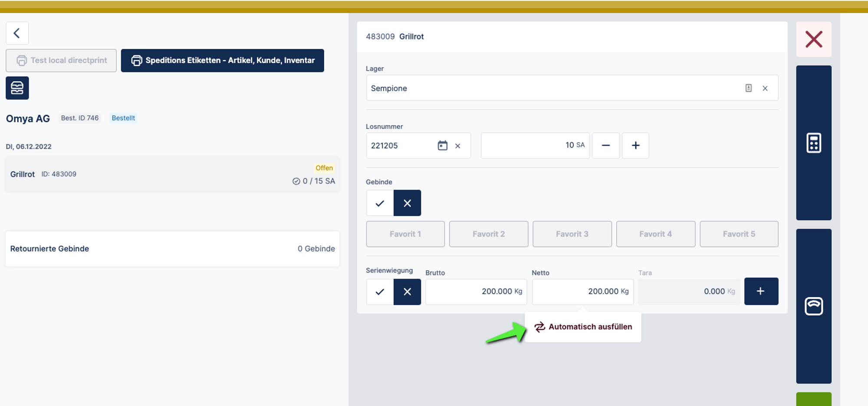Clear the Losnummer 221205 value
Screen dimensions: 868x406
[457, 146]
